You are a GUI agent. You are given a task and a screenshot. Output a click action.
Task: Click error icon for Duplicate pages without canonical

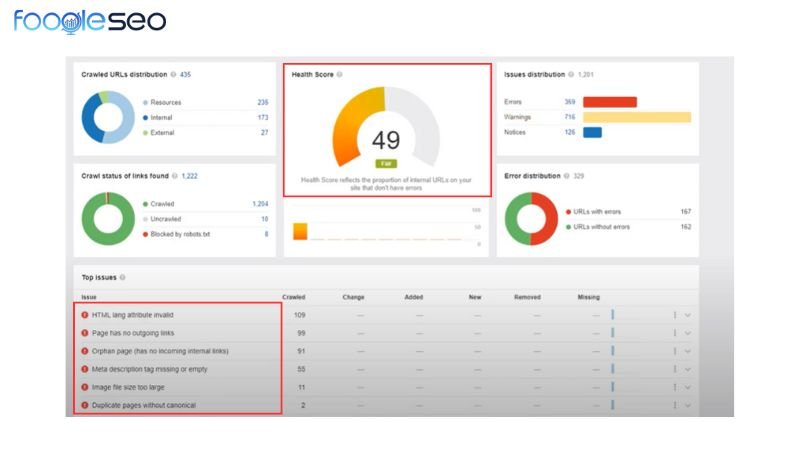(x=85, y=405)
